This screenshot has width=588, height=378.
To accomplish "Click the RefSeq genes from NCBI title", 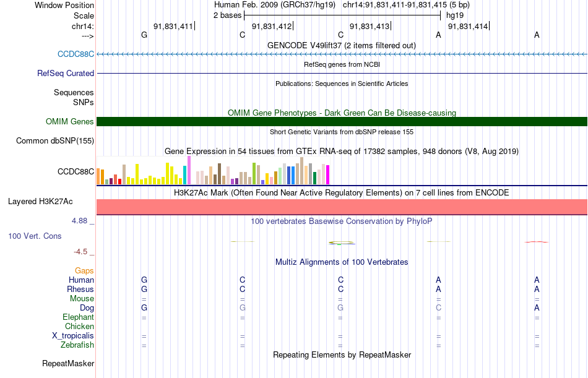I will tap(342, 64).
